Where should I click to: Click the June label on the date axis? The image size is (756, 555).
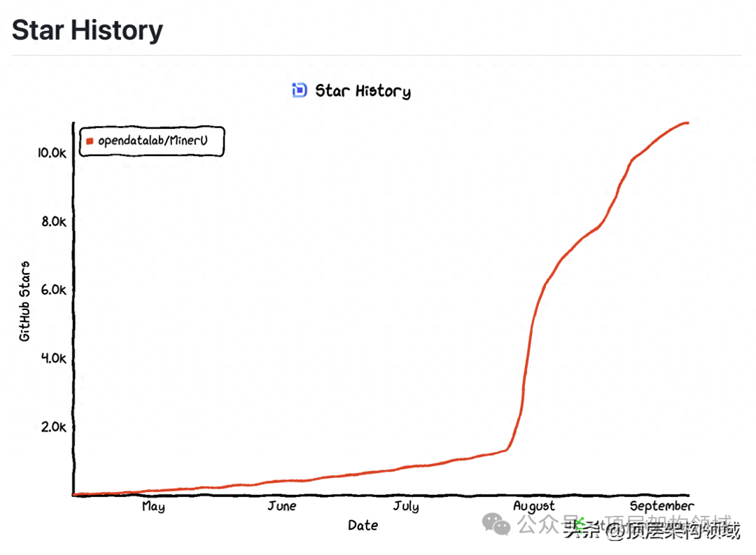281,506
